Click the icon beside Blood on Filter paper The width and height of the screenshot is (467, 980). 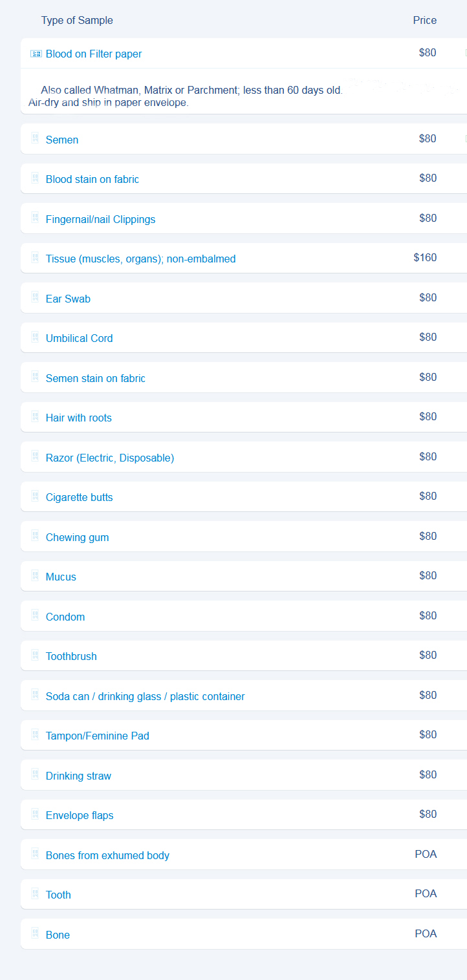click(36, 54)
